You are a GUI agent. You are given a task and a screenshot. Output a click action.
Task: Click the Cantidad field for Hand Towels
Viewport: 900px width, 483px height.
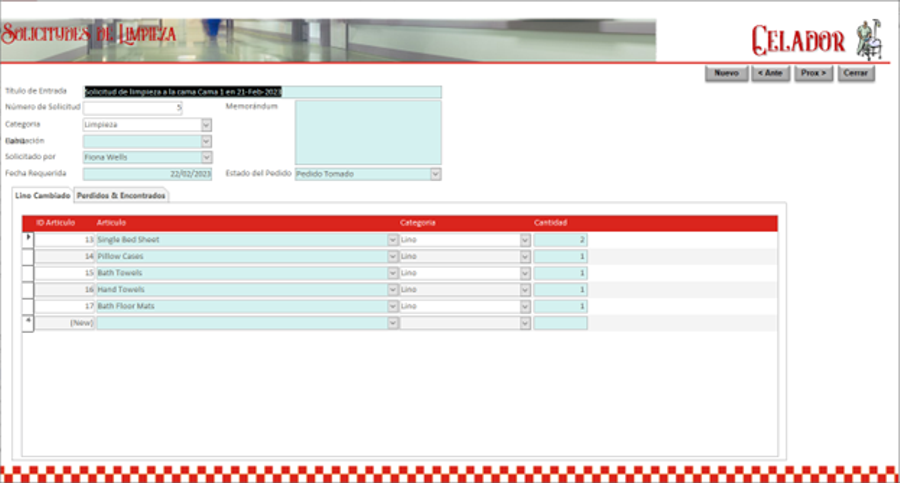point(561,290)
